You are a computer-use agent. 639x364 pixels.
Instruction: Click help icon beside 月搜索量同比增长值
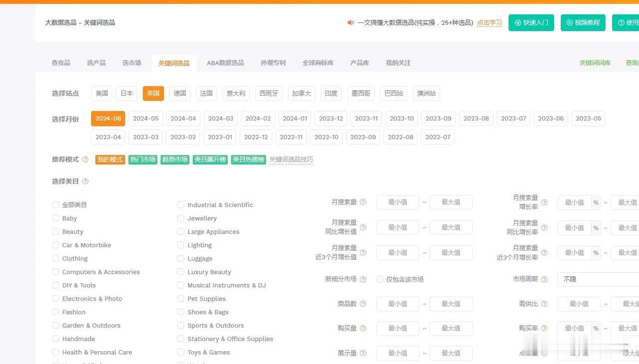coord(363,227)
